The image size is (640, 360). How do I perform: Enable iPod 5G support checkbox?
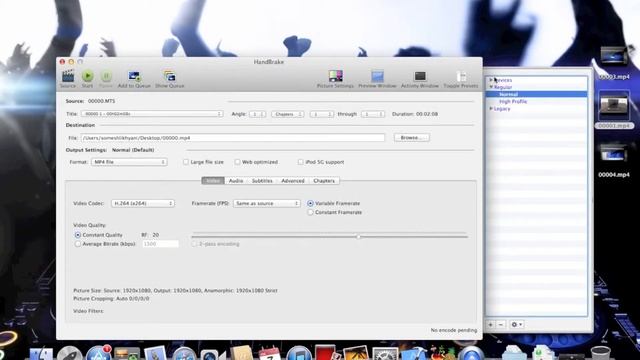[x=300, y=162]
